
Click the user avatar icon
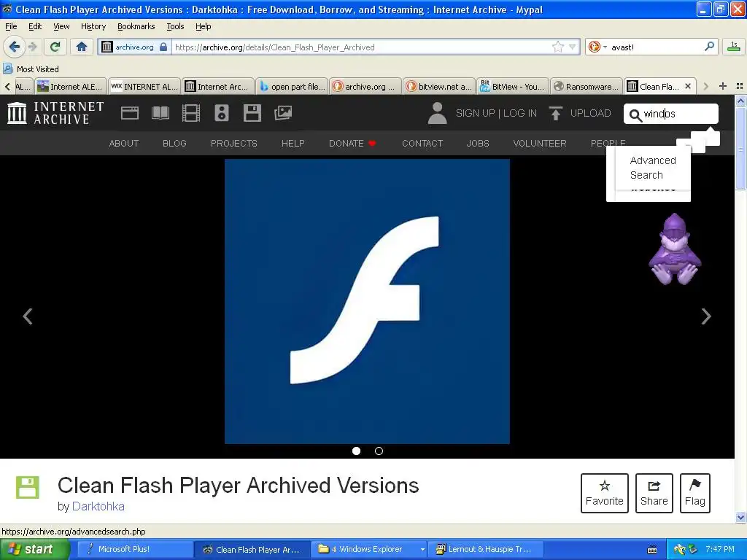(x=437, y=113)
